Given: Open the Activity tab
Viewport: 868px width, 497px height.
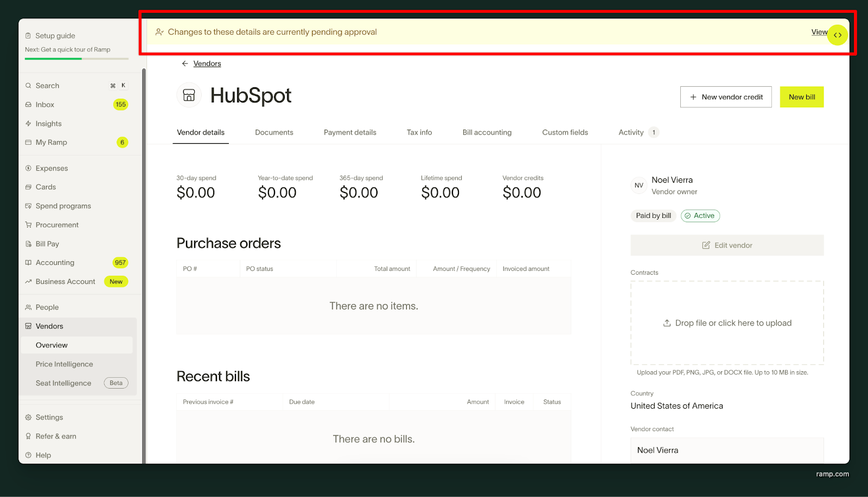Looking at the screenshot, I should coord(639,132).
